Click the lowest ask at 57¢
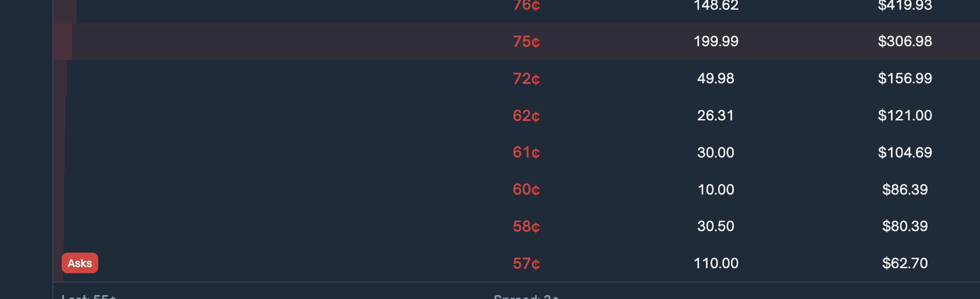980x299 pixels. (526, 264)
